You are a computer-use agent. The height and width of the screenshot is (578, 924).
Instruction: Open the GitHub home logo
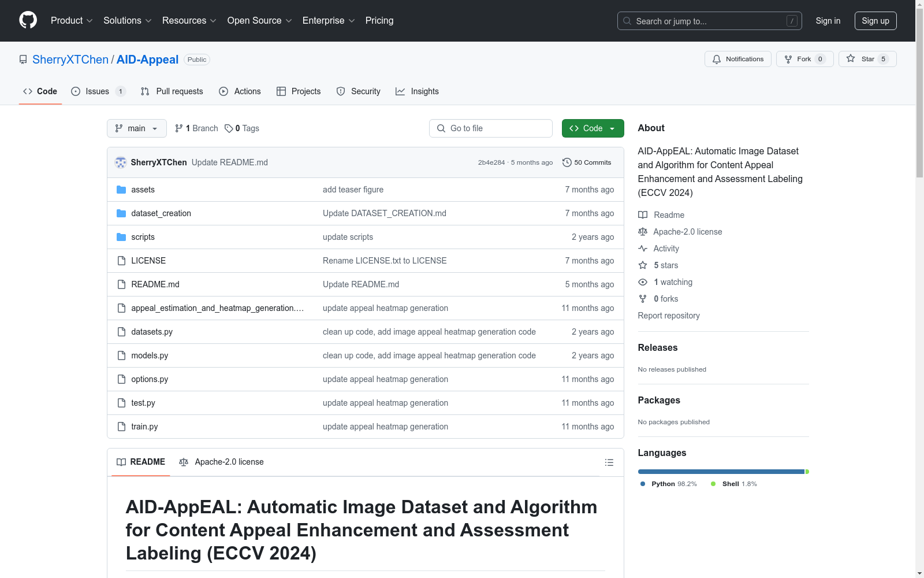click(x=28, y=20)
